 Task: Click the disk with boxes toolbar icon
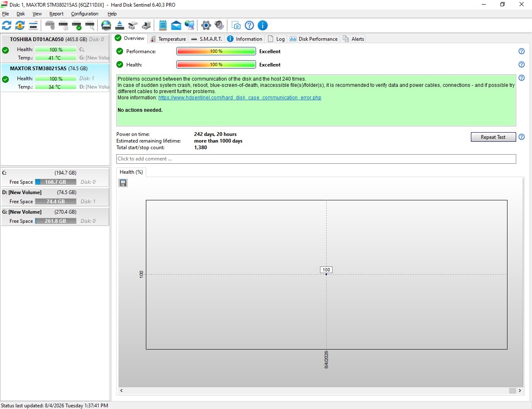coord(133,25)
